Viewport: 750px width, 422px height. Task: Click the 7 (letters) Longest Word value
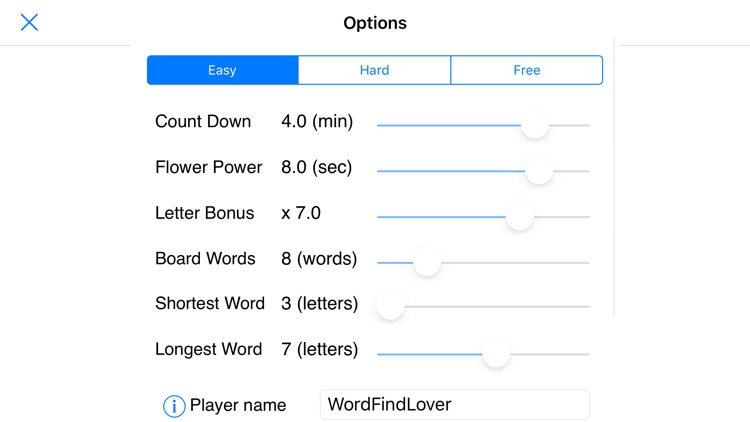pos(320,350)
